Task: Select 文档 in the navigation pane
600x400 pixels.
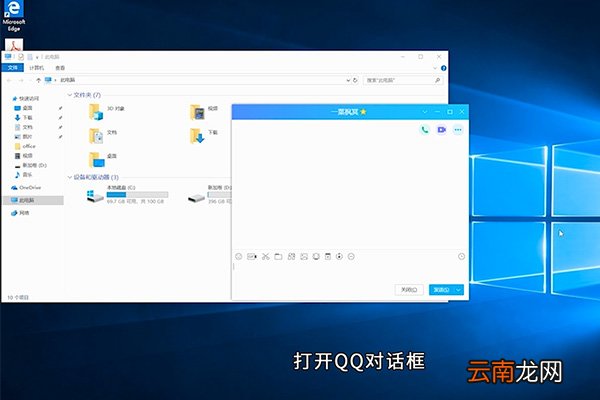Action: [24, 127]
